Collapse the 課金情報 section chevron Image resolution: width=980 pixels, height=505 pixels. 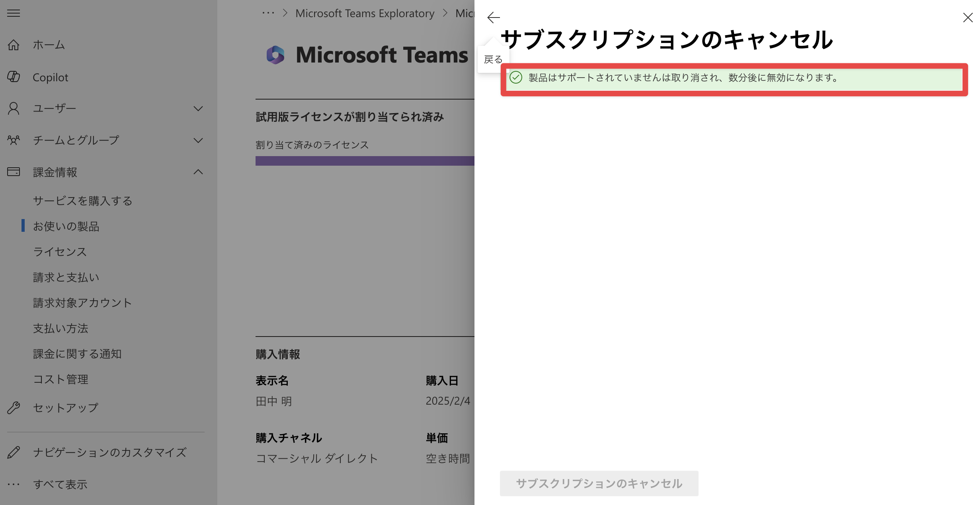tap(198, 172)
